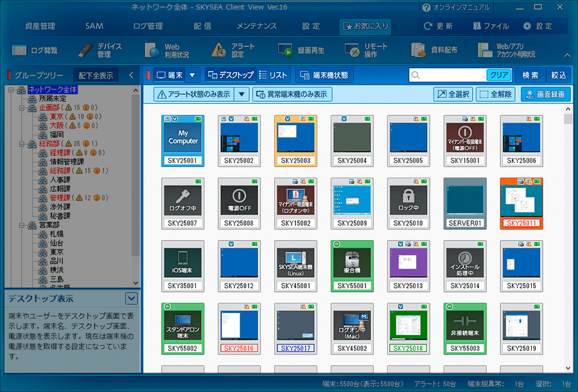Collapse the icon toolbar chevron

[567, 55]
